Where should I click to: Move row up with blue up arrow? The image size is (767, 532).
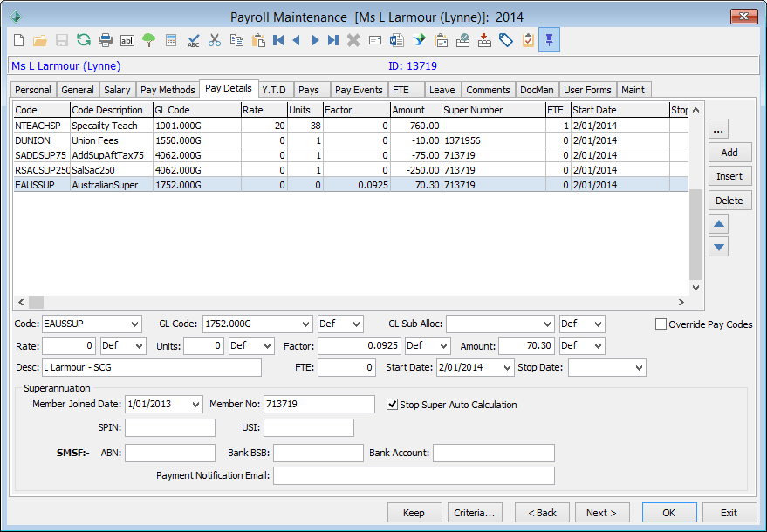(x=719, y=224)
